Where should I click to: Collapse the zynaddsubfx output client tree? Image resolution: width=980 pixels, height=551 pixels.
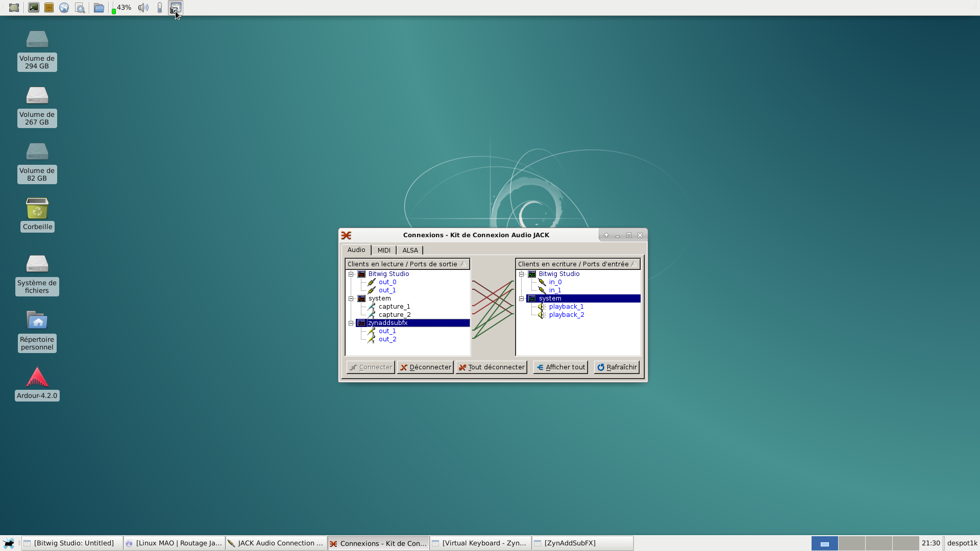click(x=351, y=323)
